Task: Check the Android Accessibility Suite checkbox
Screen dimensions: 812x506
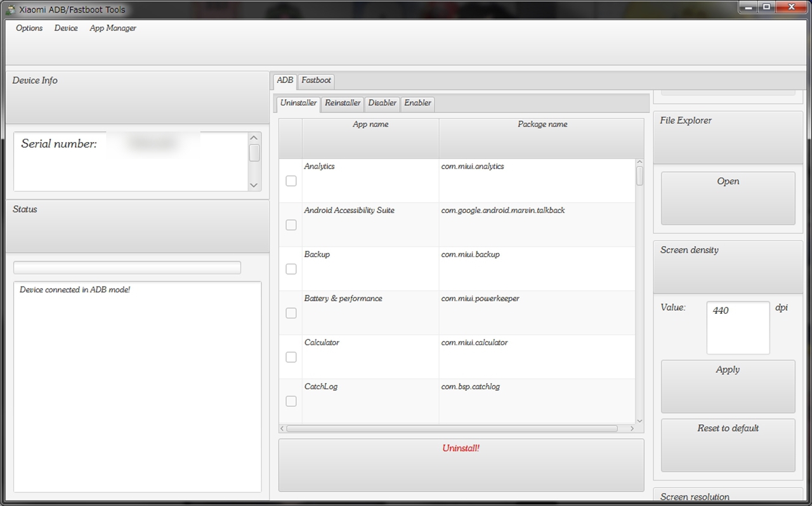Action: point(291,224)
